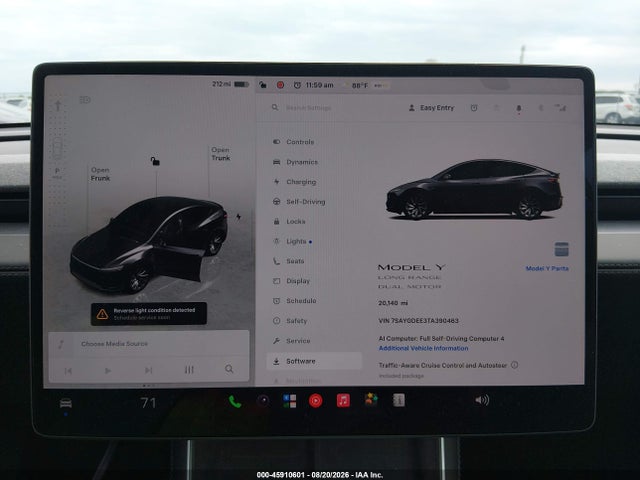Tap the cellular signal icon
The image size is (640, 480).
tap(560, 108)
